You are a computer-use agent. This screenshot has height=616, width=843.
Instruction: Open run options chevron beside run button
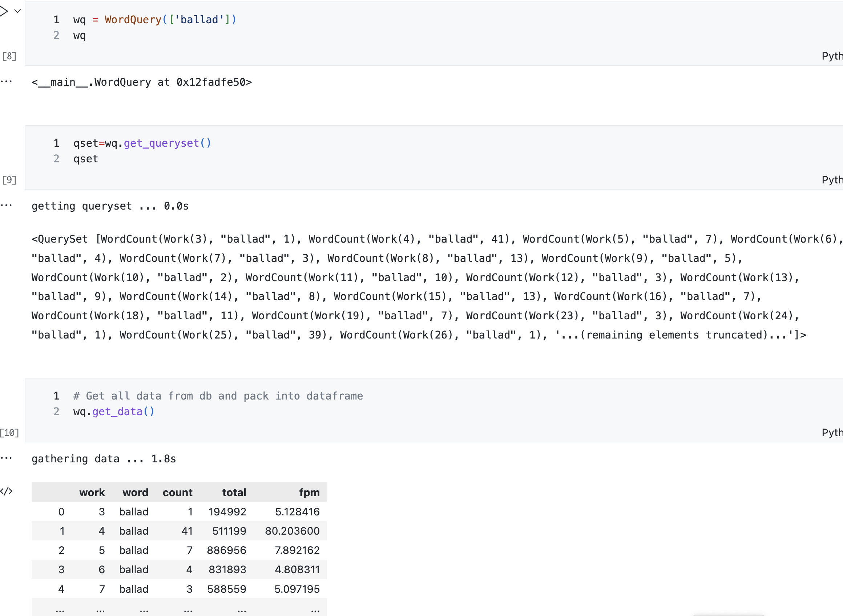[17, 11]
